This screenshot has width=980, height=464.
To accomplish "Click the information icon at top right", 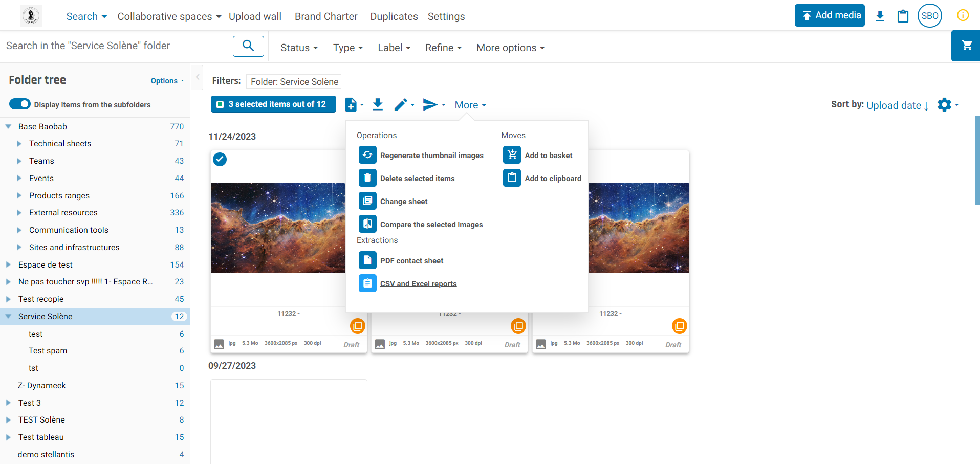I will [963, 15].
